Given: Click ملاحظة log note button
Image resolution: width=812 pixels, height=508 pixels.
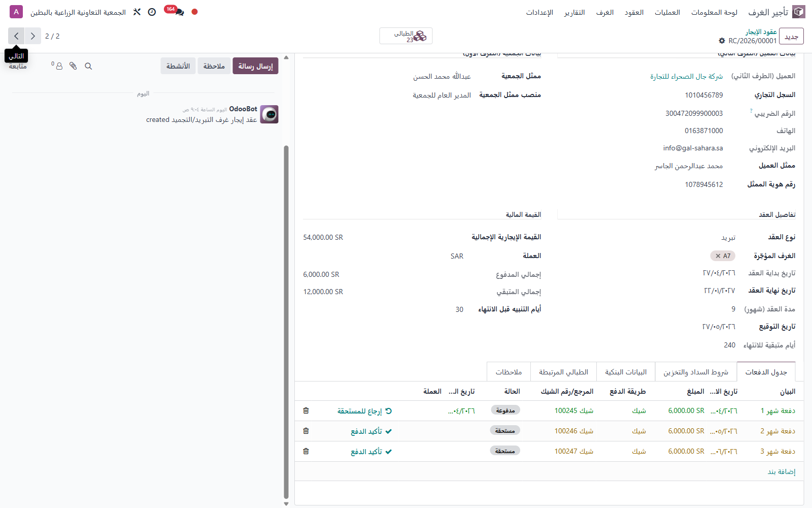Looking at the screenshot, I should [x=214, y=66].
